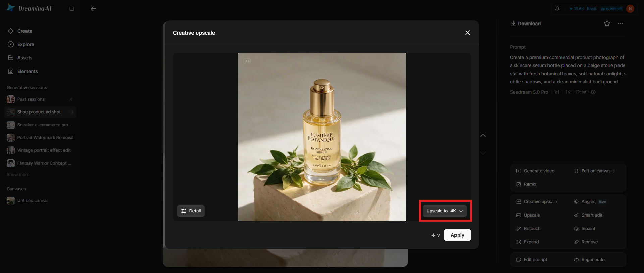Open Smart edit

(x=588, y=215)
